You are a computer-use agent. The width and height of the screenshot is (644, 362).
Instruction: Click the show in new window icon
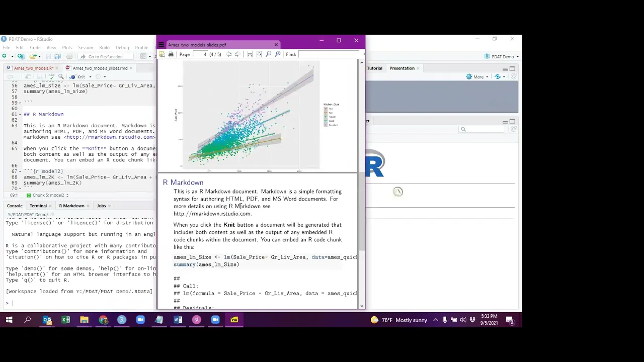pos(28,76)
